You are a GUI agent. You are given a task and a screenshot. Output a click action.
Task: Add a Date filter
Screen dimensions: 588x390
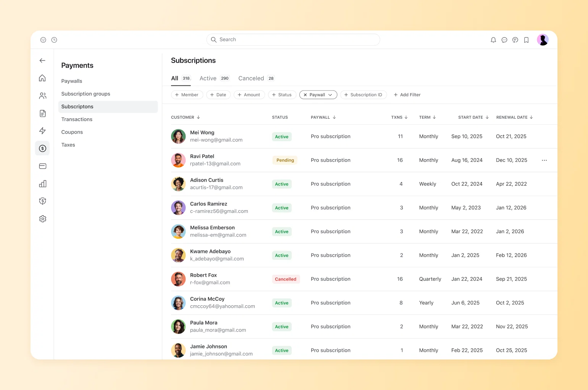[x=218, y=95]
